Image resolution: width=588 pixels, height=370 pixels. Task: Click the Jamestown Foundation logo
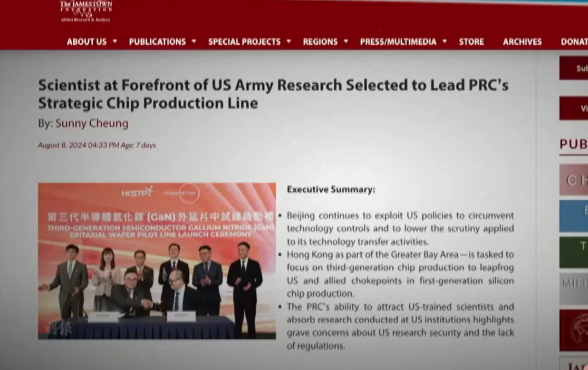(86, 12)
